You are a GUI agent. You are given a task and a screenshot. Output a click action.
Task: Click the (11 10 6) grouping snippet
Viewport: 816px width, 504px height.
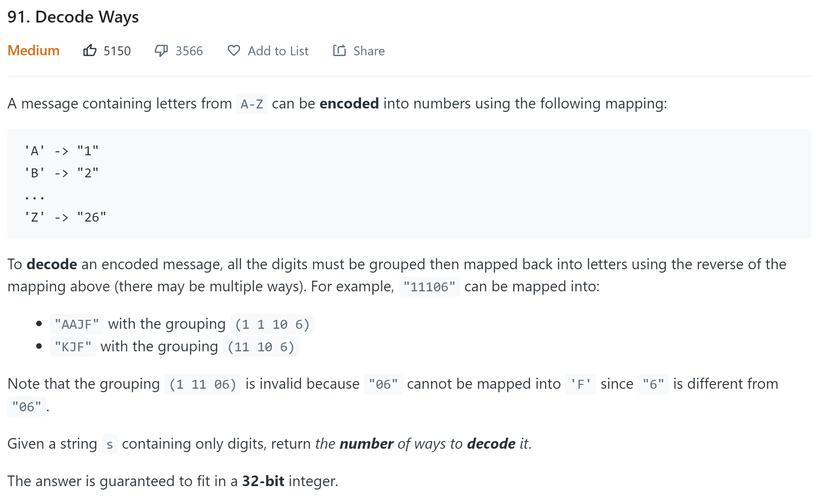click(x=261, y=347)
